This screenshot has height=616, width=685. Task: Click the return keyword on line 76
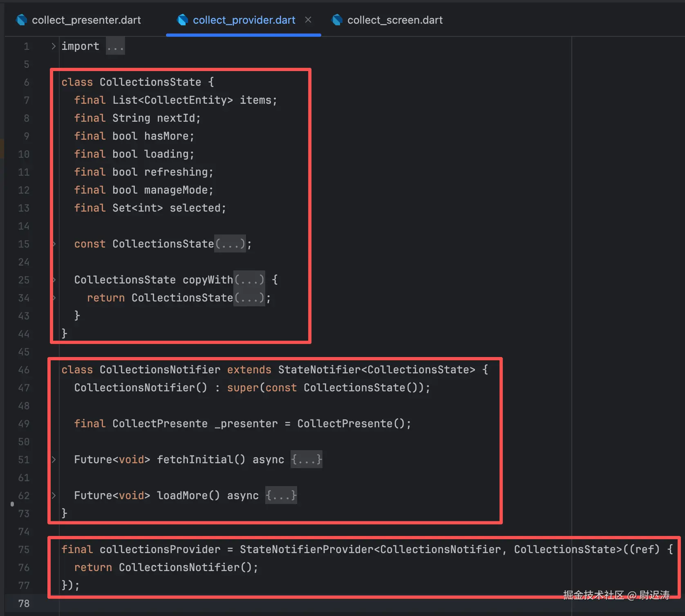pos(93,567)
